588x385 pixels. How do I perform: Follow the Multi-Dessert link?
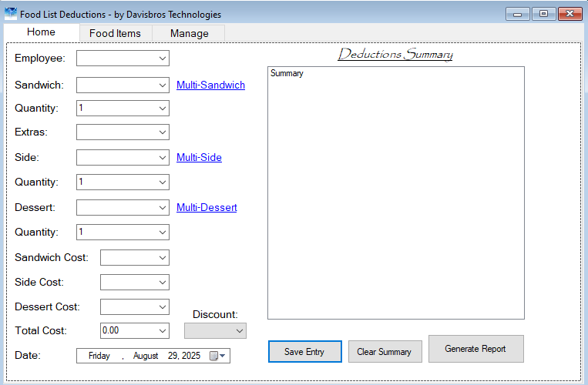[207, 207]
